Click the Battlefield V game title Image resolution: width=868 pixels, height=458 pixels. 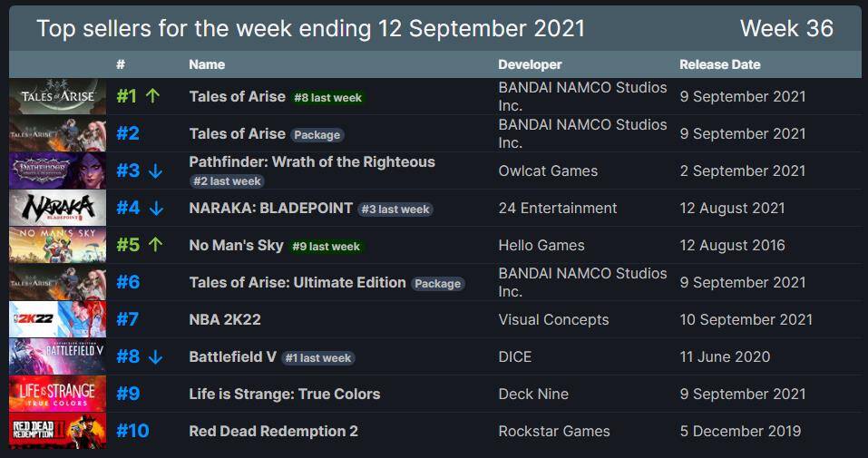[232, 356]
